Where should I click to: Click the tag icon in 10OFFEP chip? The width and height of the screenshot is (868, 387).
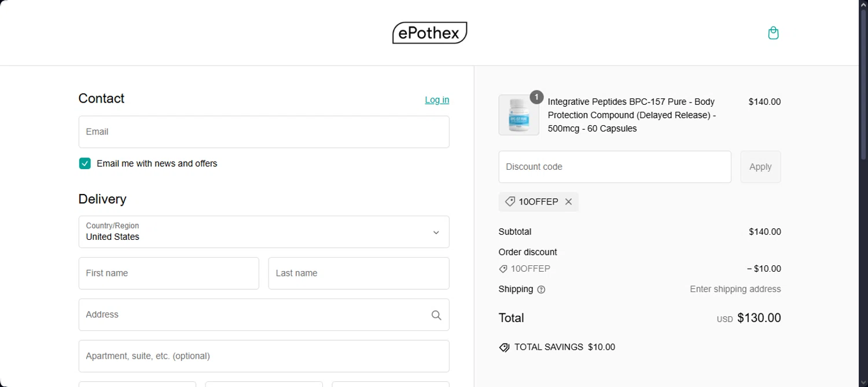pyautogui.click(x=510, y=202)
